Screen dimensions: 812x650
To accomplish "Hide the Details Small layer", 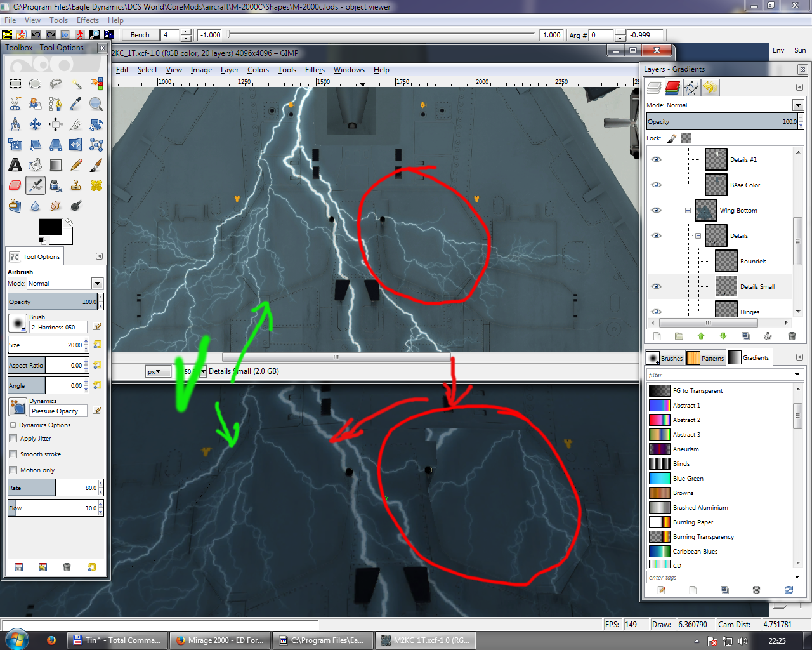I will pyautogui.click(x=657, y=286).
